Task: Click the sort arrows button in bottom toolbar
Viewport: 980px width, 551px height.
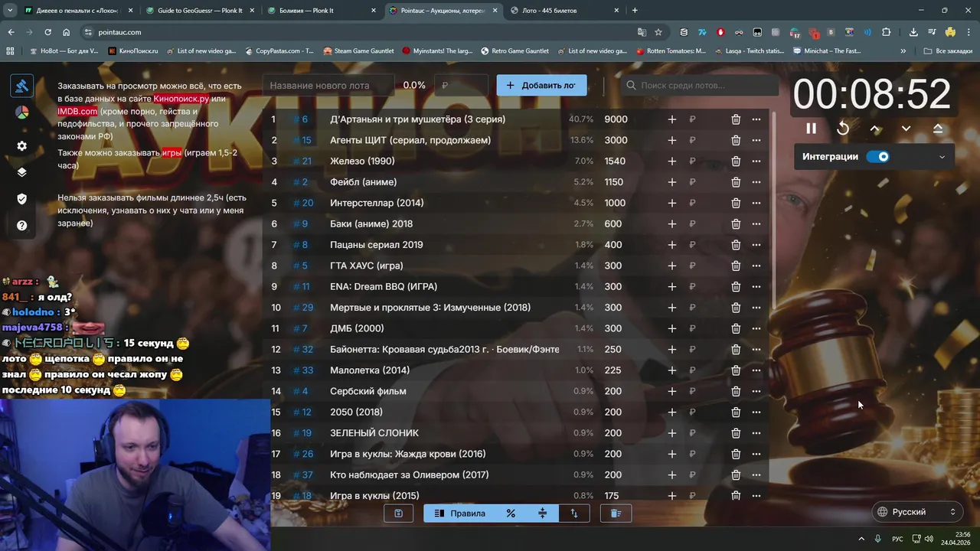Action: click(574, 514)
